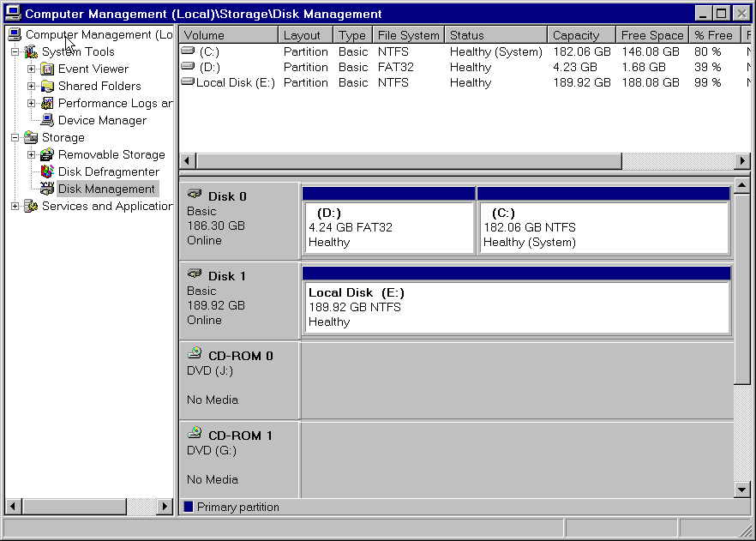Click the Event Viewer icon

(x=47, y=69)
